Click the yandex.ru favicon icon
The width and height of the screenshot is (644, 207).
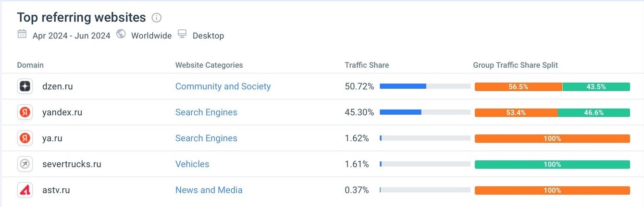pos(25,112)
